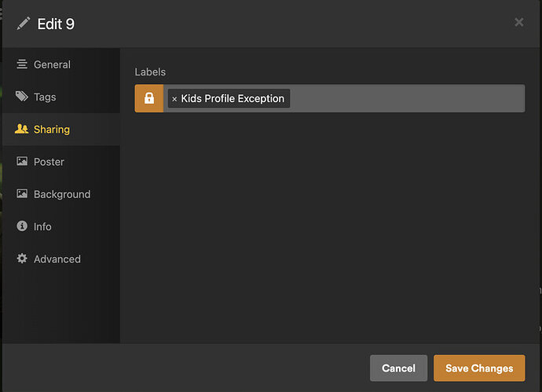542x392 pixels.
Task: Click the yellow people icon for Sharing
Action: (22, 130)
